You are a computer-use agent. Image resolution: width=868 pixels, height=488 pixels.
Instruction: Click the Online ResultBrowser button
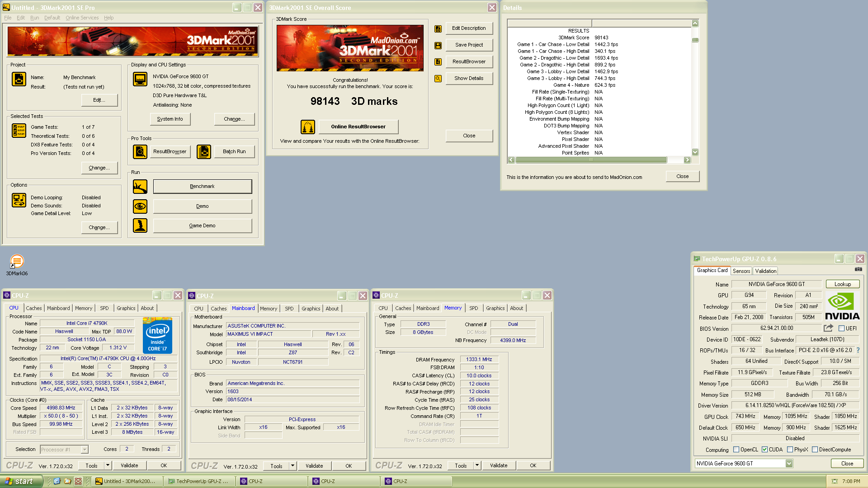tap(359, 127)
